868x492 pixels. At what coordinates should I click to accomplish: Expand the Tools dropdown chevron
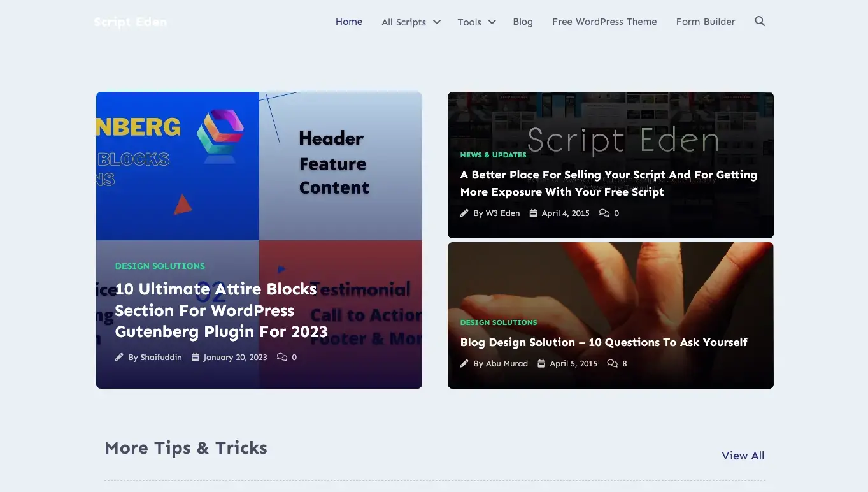click(492, 22)
